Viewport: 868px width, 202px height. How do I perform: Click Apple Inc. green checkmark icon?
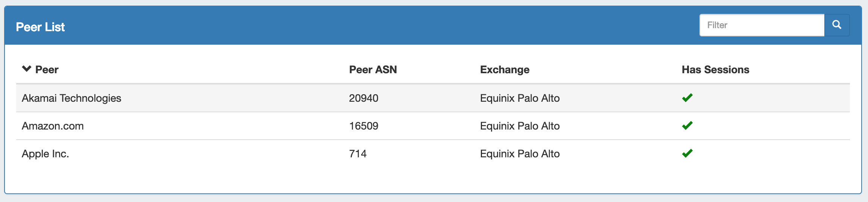click(x=687, y=154)
